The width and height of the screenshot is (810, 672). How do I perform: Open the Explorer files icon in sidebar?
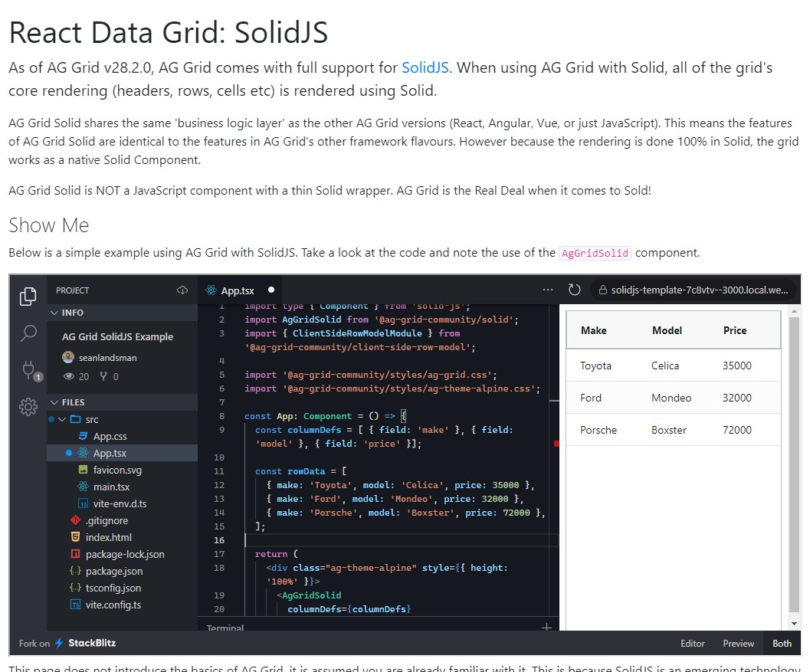click(x=28, y=296)
